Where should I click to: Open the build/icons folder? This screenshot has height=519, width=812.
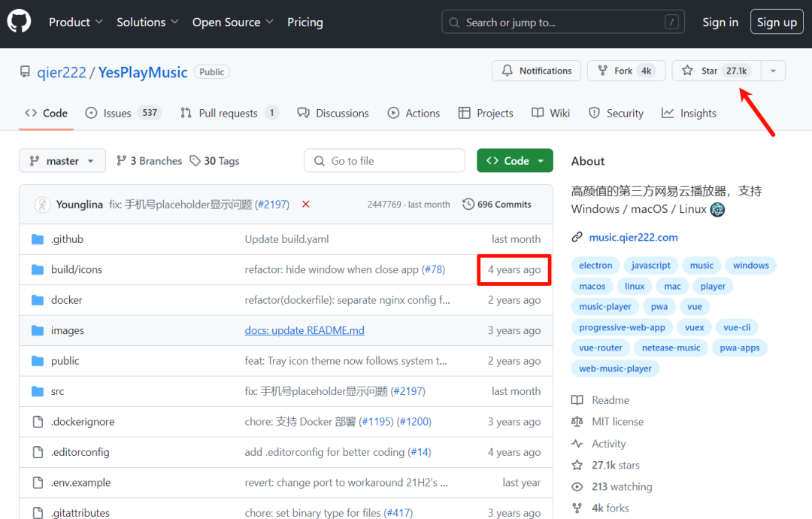(x=77, y=270)
